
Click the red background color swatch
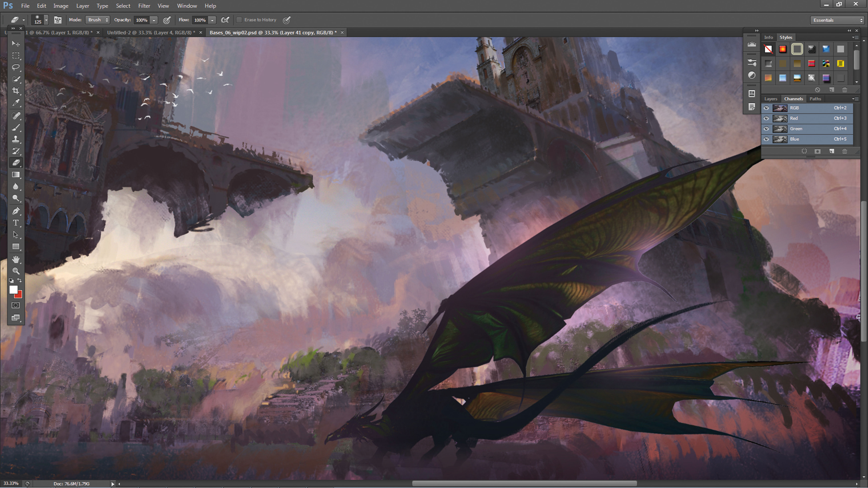(19, 295)
